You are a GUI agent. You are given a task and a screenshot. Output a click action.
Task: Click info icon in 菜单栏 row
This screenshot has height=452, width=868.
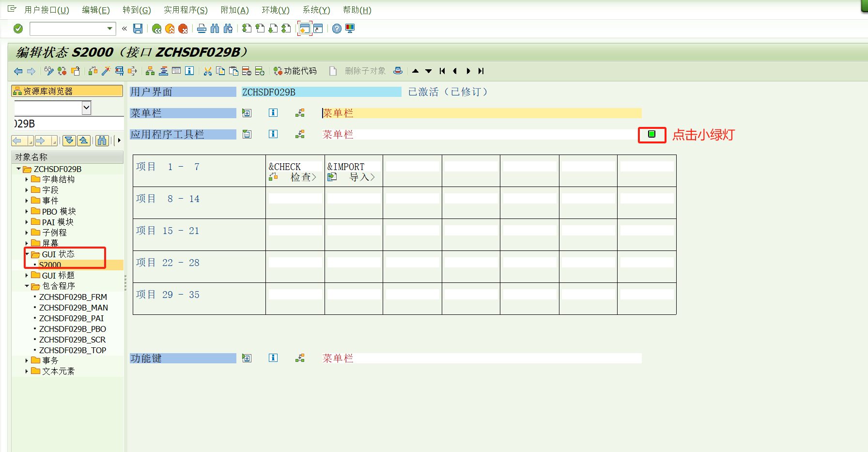[x=273, y=113]
